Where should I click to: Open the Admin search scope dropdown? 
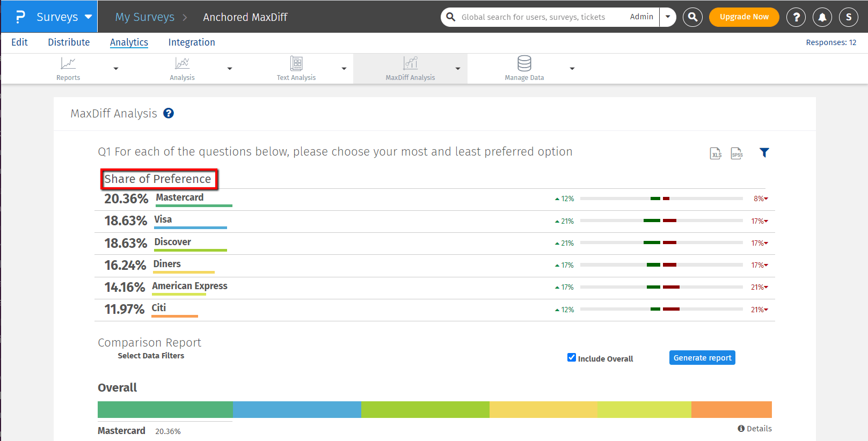pyautogui.click(x=667, y=17)
